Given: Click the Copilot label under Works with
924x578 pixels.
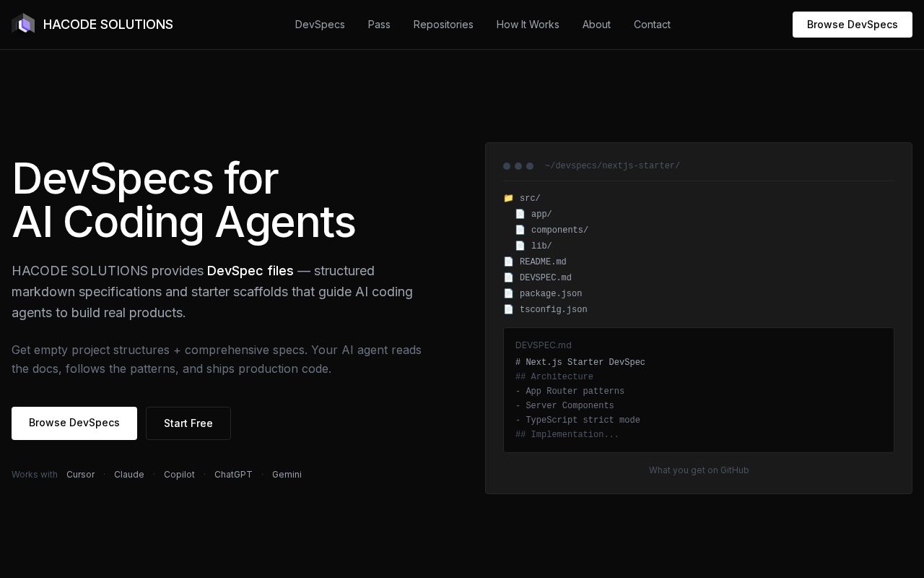Looking at the screenshot, I should (x=179, y=475).
